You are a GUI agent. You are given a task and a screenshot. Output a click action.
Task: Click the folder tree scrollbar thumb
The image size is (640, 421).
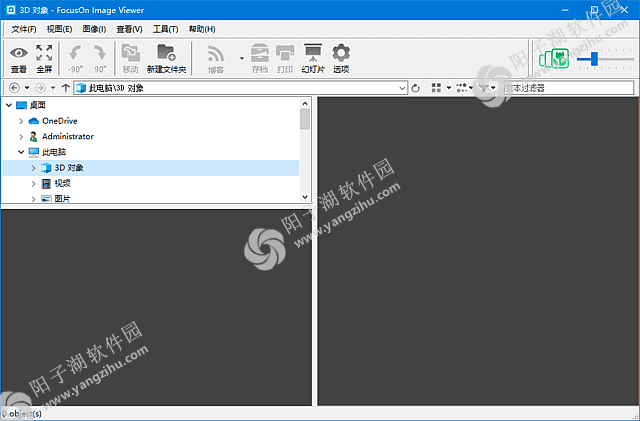click(x=305, y=119)
